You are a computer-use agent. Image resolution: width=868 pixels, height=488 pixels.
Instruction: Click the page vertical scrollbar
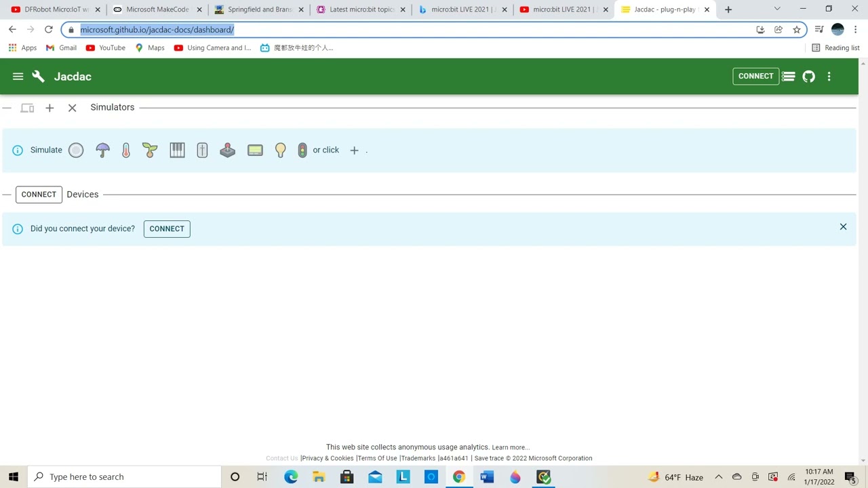pyautogui.click(x=863, y=261)
